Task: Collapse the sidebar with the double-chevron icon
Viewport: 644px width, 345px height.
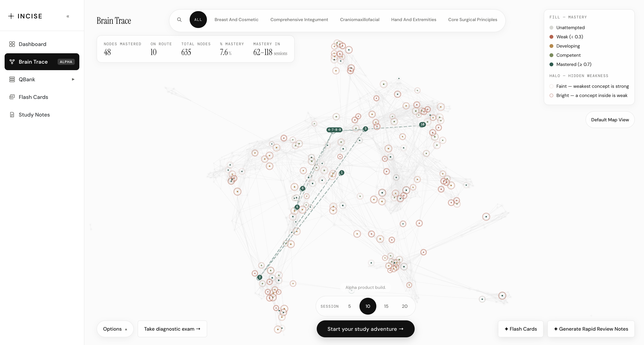Action: [68, 16]
